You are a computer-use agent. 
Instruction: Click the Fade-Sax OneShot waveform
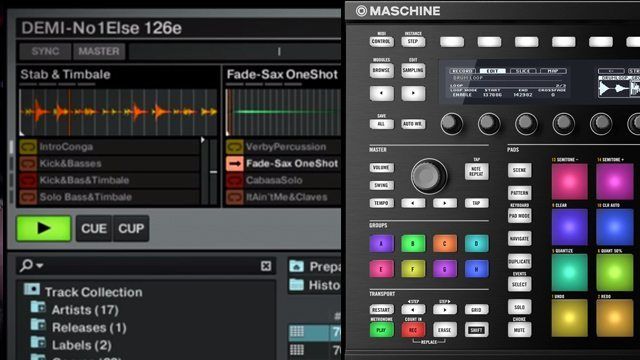[x=283, y=112]
